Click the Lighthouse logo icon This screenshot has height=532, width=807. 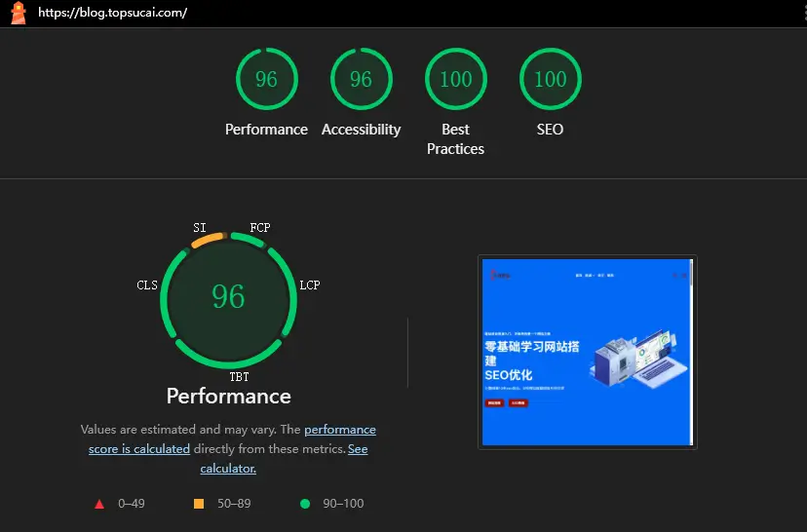click(19, 13)
